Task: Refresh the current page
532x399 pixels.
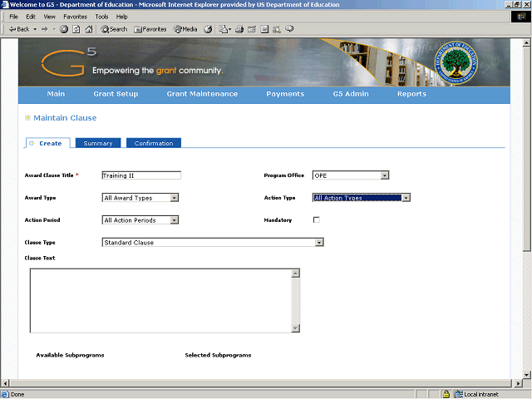Action: click(x=76, y=29)
